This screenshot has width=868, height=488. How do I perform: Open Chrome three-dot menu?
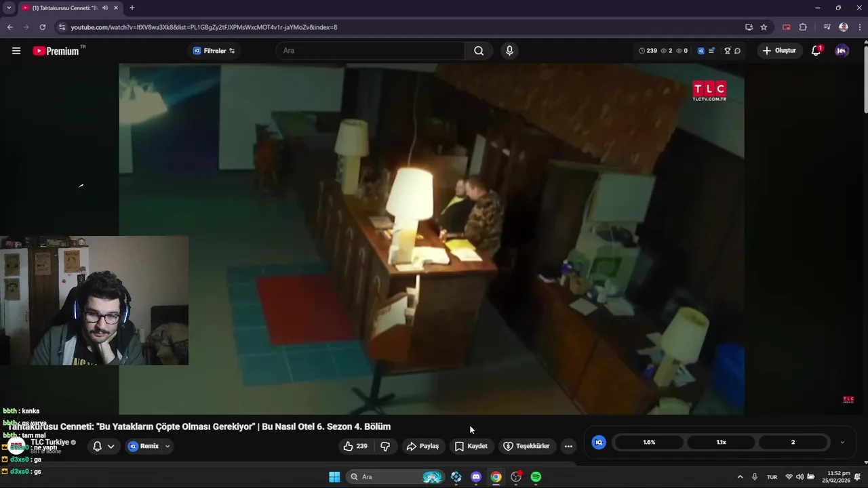tap(859, 27)
